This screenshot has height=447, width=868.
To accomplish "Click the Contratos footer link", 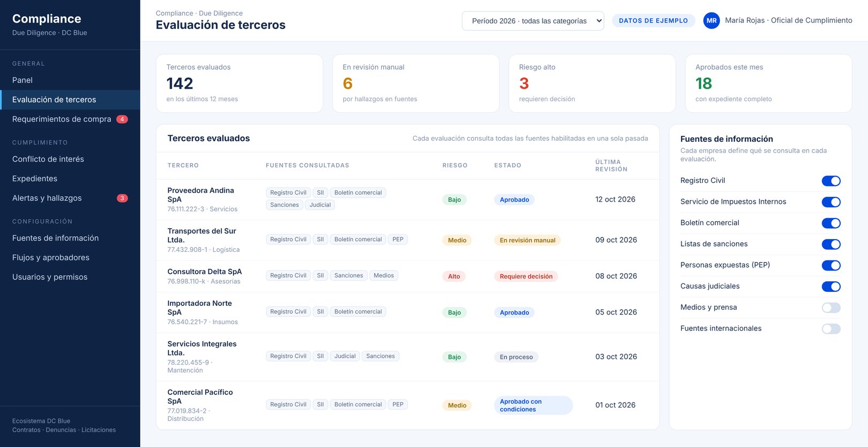I will pyautogui.click(x=26, y=430).
